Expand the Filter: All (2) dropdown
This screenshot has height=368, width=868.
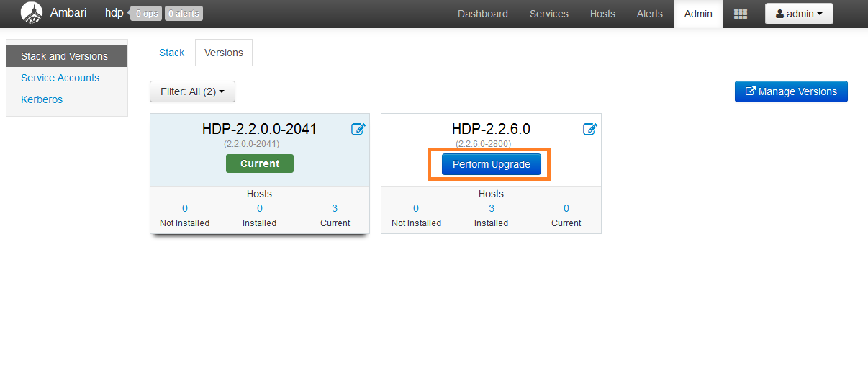coord(192,91)
